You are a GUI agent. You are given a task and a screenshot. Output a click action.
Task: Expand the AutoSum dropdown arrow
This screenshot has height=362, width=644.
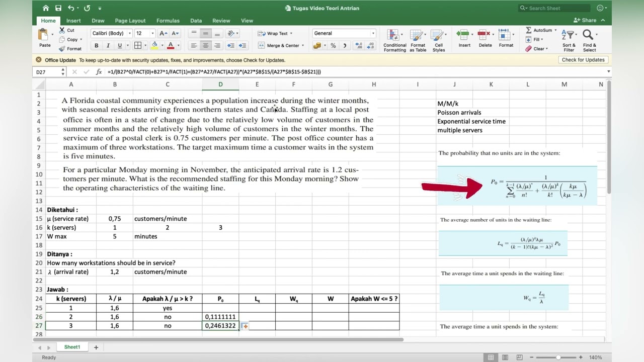pos(555,31)
